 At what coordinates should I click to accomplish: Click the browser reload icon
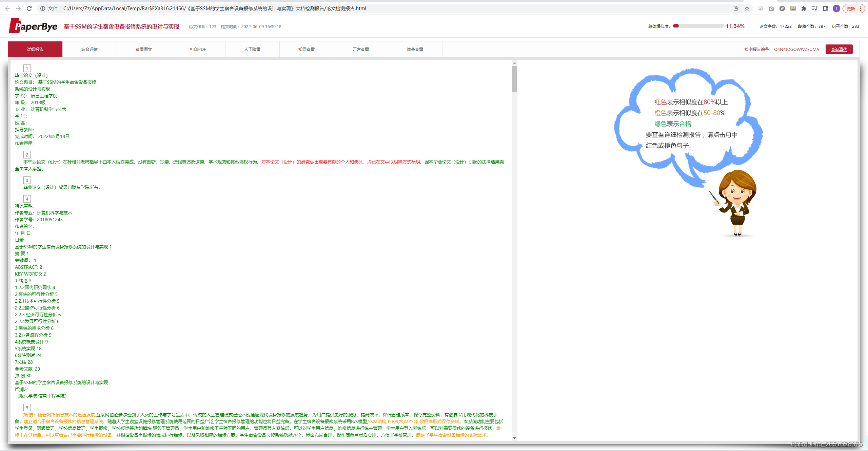29,8
